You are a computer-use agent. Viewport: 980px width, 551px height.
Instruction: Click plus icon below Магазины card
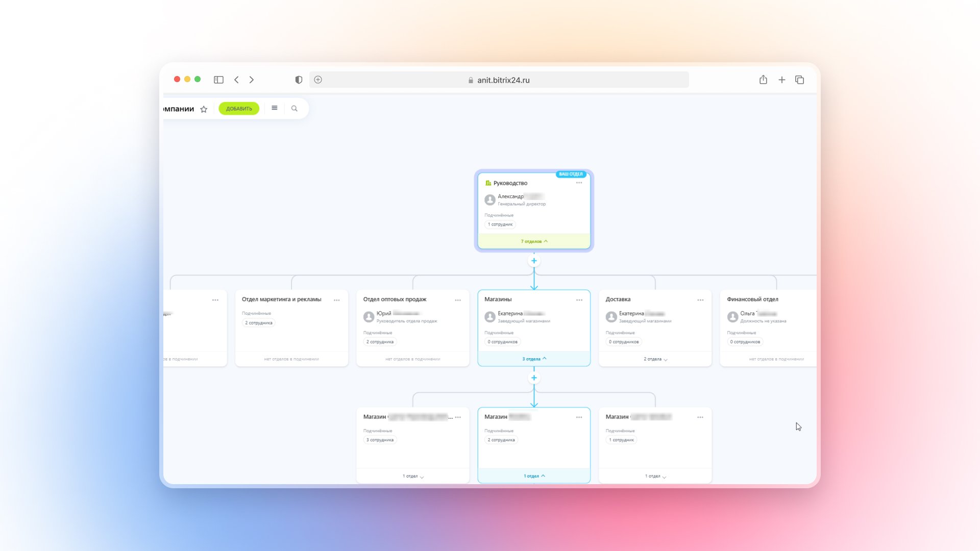tap(534, 378)
